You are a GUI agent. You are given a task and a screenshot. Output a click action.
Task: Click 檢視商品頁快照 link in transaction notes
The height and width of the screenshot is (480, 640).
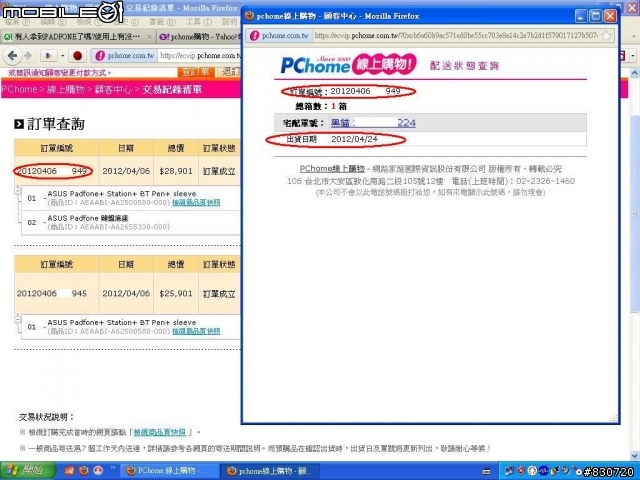160,432
